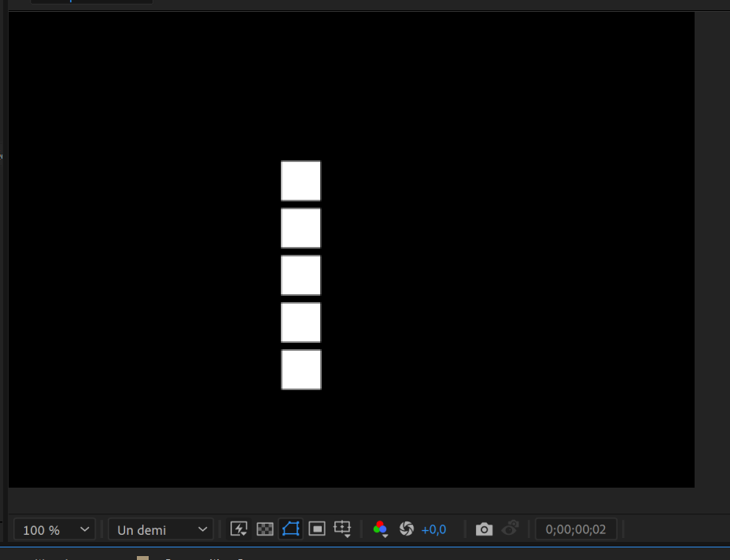Open the Fast Previews lightning icon
The image size is (730, 560).
tap(239, 529)
